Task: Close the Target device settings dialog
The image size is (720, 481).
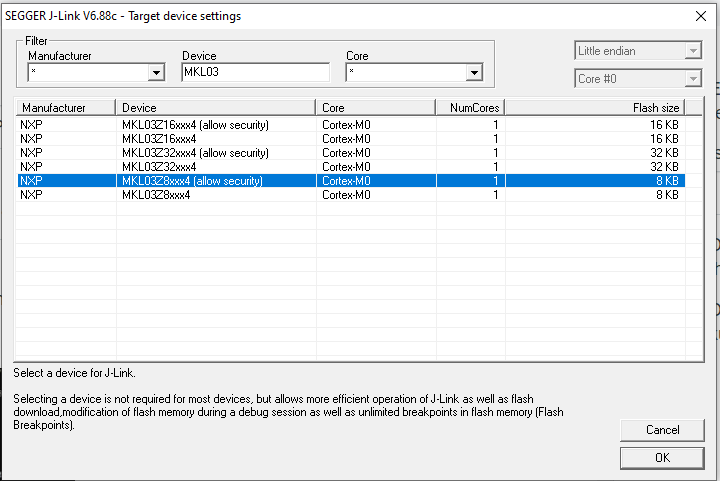Action: (x=699, y=16)
